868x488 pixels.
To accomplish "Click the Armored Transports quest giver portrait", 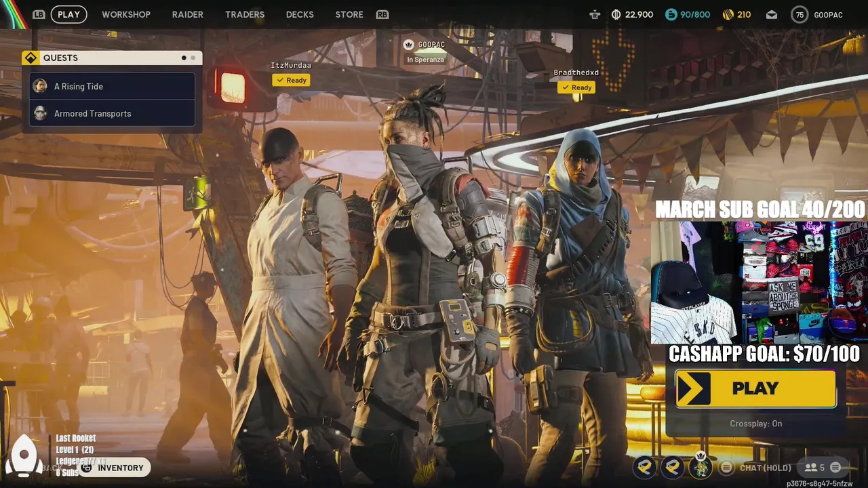I will pyautogui.click(x=40, y=113).
